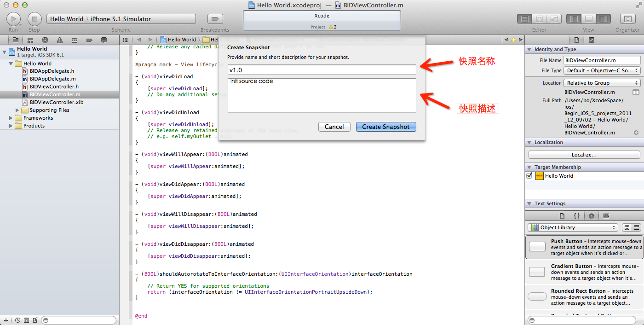The width and height of the screenshot is (644, 325).
Task: Open the Location Relative to Group dropdown
Action: (602, 83)
